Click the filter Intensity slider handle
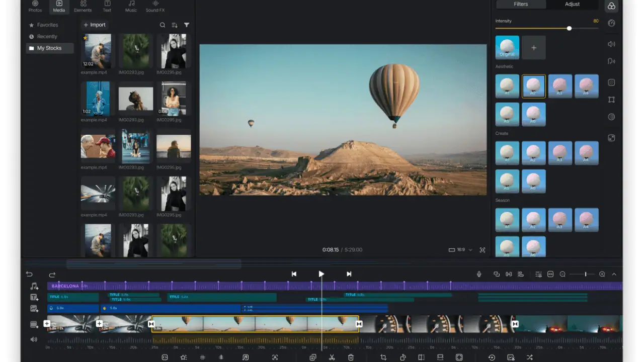The width and height of the screenshot is (644, 362). [x=569, y=28]
